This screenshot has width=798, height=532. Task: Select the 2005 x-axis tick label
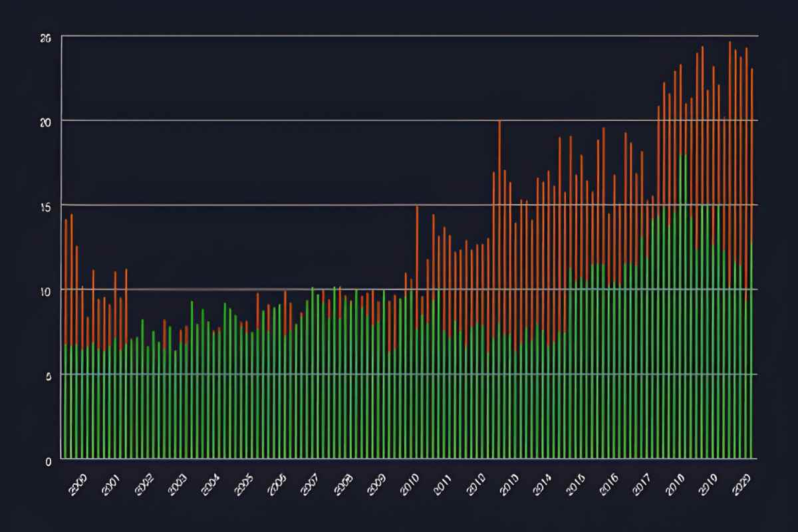point(244,483)
